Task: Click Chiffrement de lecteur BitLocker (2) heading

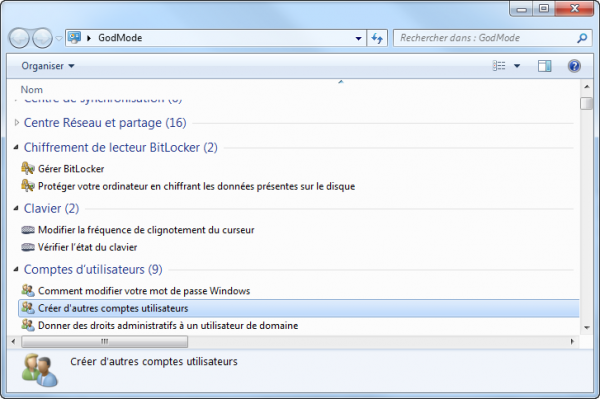Action: pyautogui.click(x=121, y=147)
